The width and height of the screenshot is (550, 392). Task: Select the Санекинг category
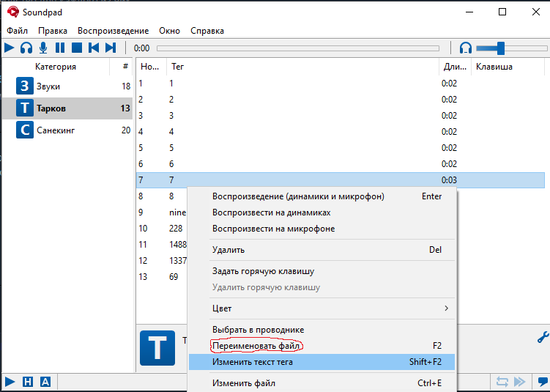(x=67, y=130)
